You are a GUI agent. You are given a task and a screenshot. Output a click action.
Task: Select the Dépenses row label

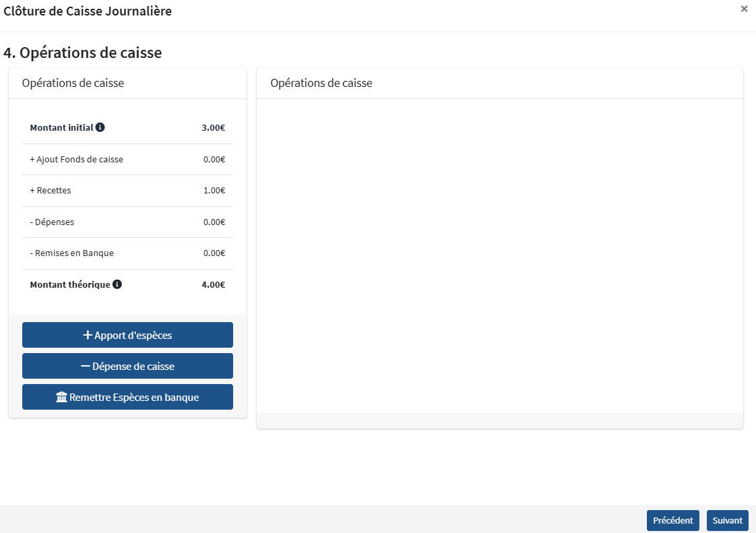coord(52,222)
